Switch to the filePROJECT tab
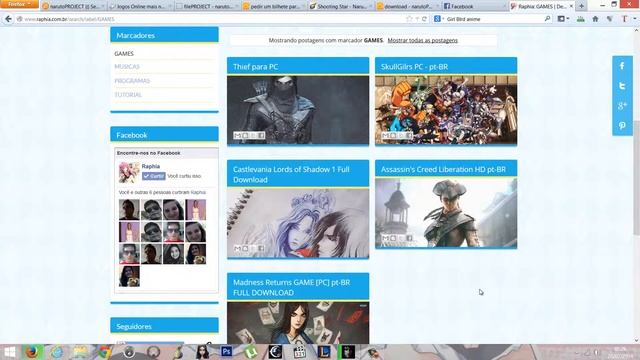 pyautogui.click(x=208, y=6)
